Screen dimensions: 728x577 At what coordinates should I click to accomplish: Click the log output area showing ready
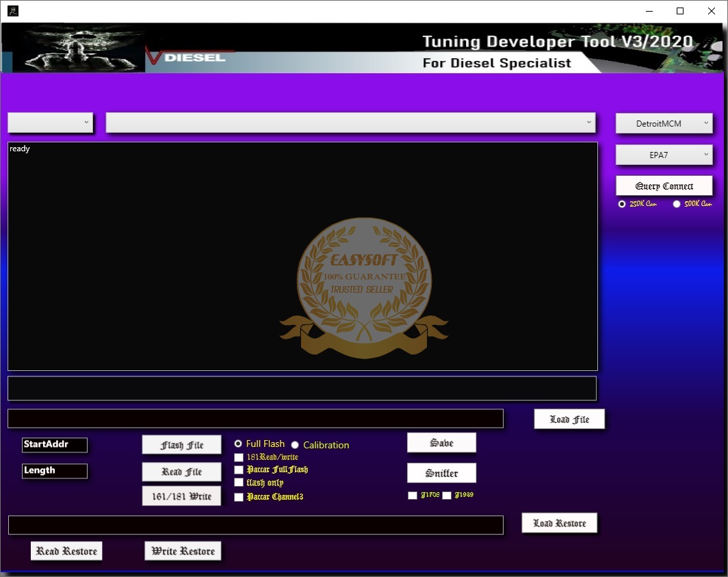(302, 257)
